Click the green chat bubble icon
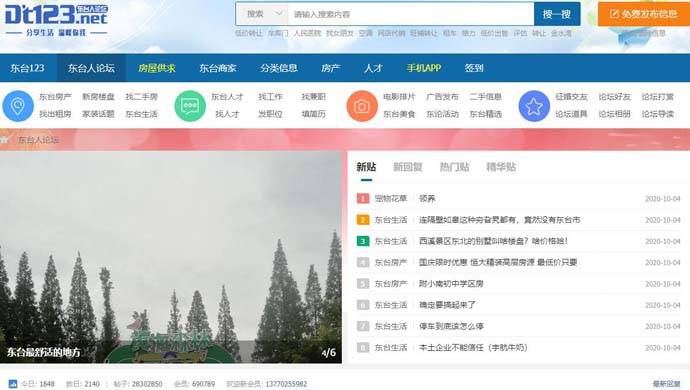This screenshot has width=690, height=390. pyautogui.click(x=190, y=106)
